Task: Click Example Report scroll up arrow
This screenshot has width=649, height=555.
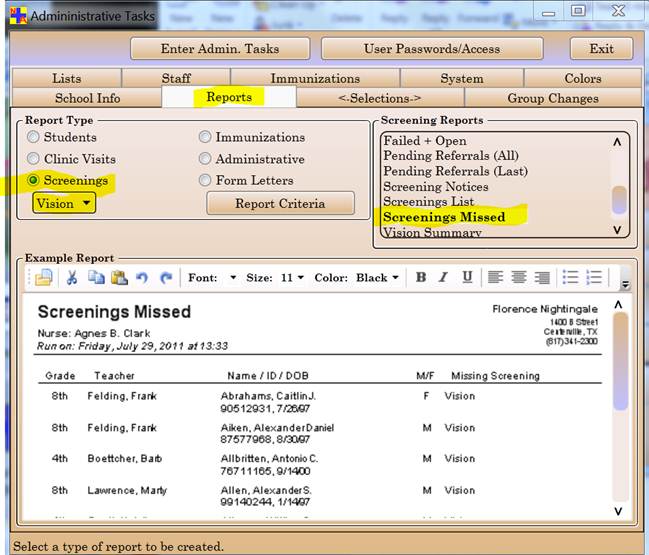Action: tap(618, 305)
